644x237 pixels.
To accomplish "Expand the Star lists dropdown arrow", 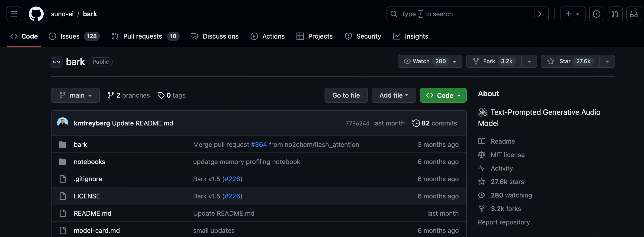I will (607, 61).
